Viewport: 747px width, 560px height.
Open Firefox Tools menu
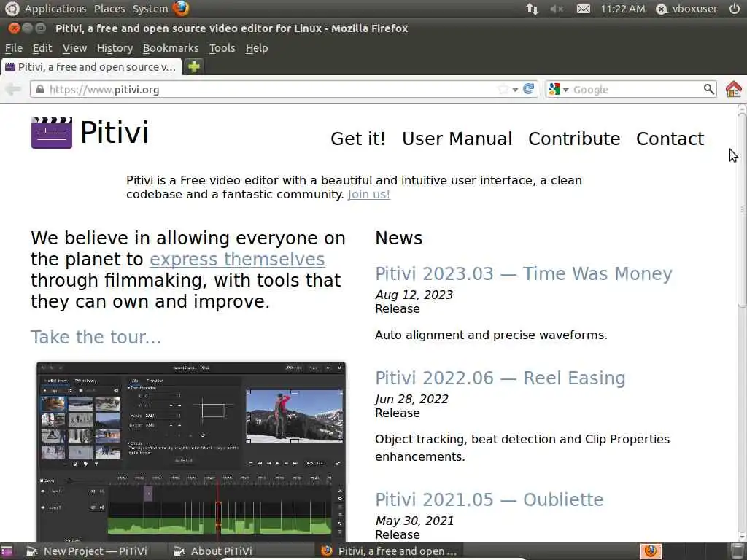tap(222, 48)
